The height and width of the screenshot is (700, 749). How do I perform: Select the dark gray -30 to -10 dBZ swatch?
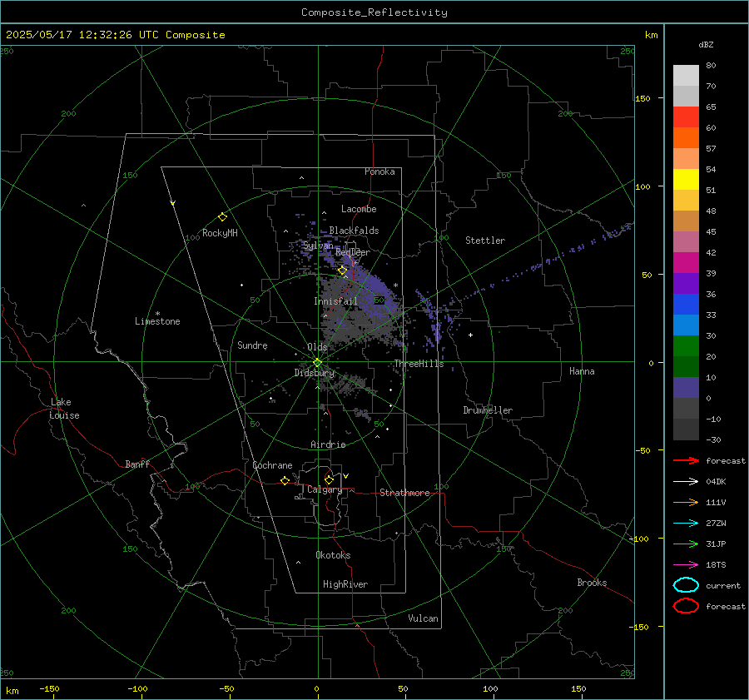coord(686,429)
